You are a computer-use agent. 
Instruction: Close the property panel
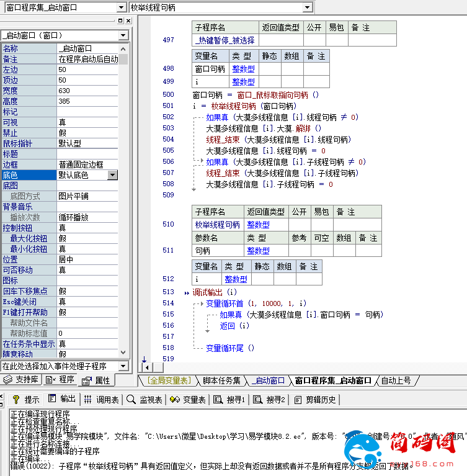pyautogui.click(x=128, y=20)
